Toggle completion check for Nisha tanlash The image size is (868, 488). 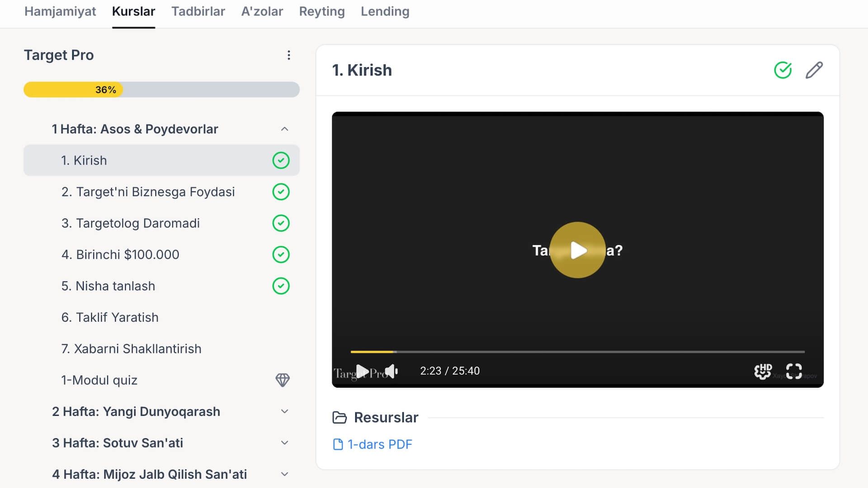(281, 286)
